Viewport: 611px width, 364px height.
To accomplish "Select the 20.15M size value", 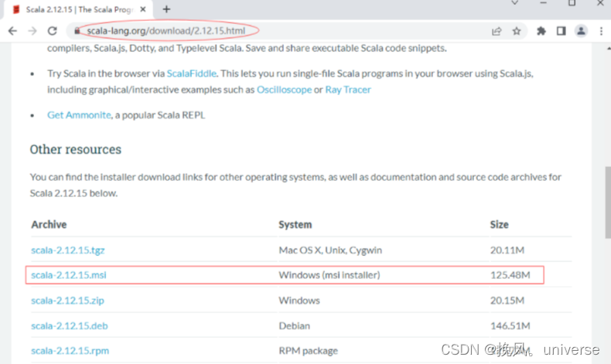I will coord(507,300).
